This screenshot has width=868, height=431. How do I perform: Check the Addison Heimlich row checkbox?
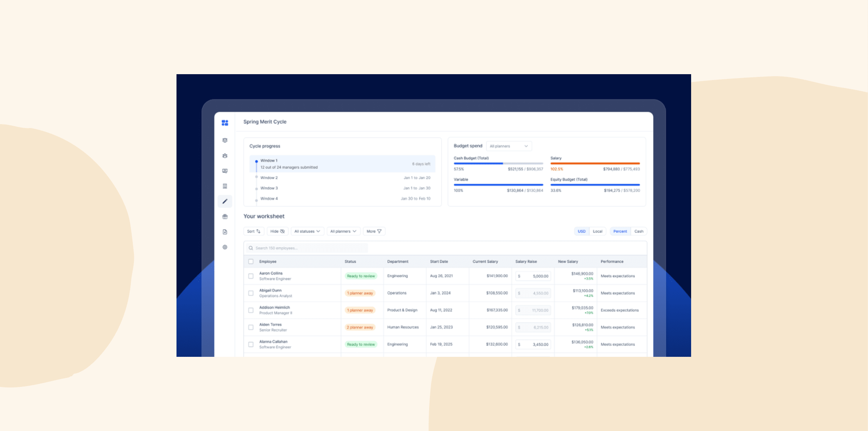(x=251, y=310)
